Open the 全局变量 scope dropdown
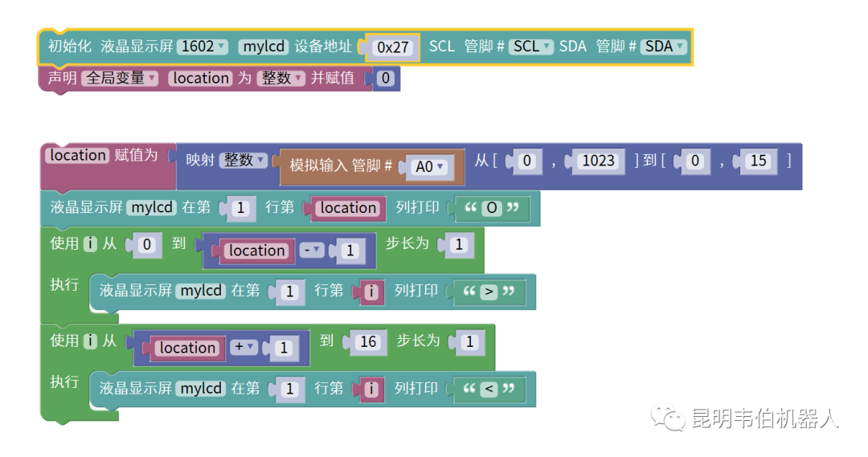This screenshot has width=868, height=457. click(x=120, y=78)
